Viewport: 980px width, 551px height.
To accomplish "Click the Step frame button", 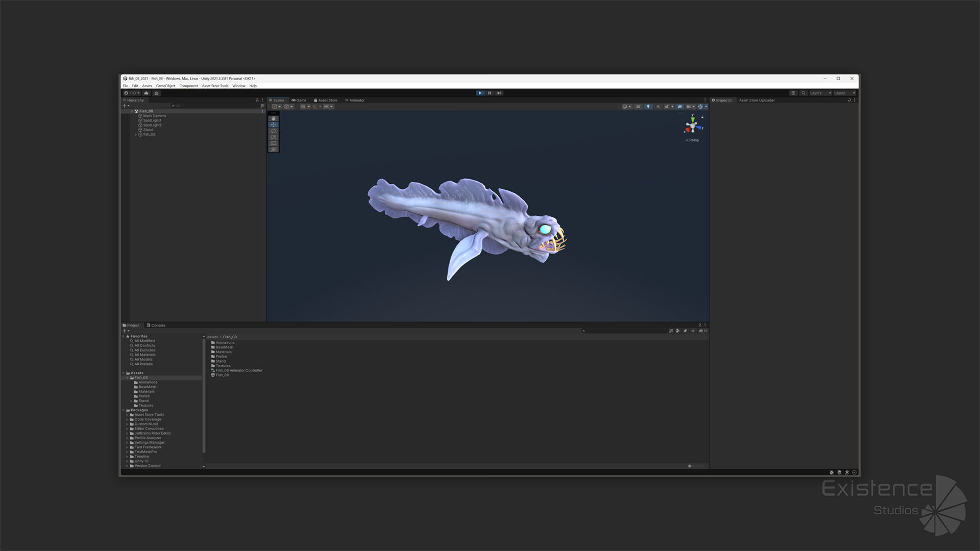I will (x=499, y=93).
